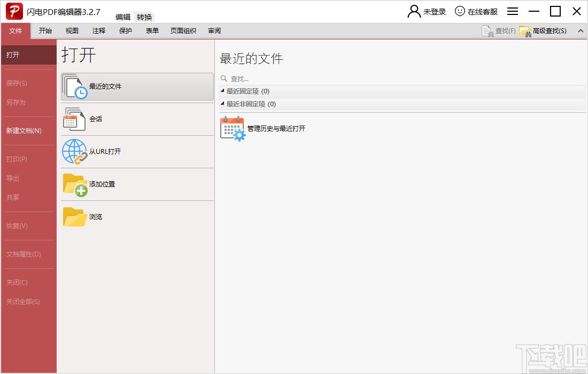This screenshot has width=588, height=374.
Task: Click 管理历史与最近打开 calendar gear icon
Action: pyautogui.click(x=233, y=129)
